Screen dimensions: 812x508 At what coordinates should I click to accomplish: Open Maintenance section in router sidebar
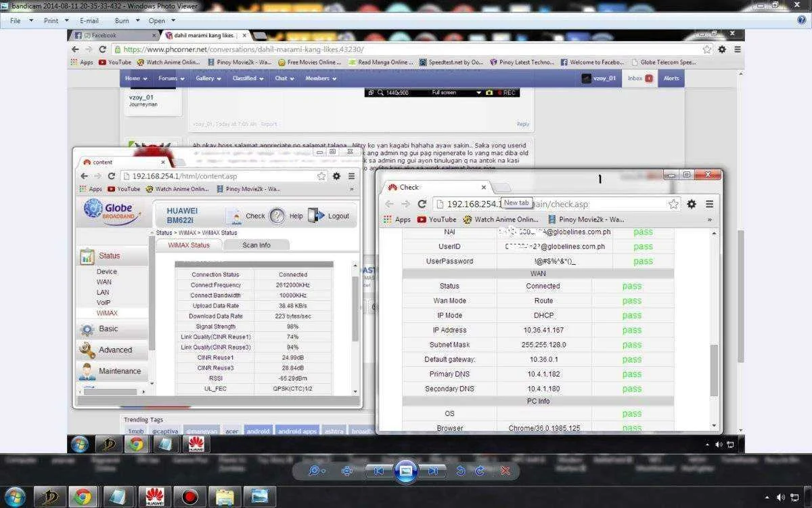point(112,371)
